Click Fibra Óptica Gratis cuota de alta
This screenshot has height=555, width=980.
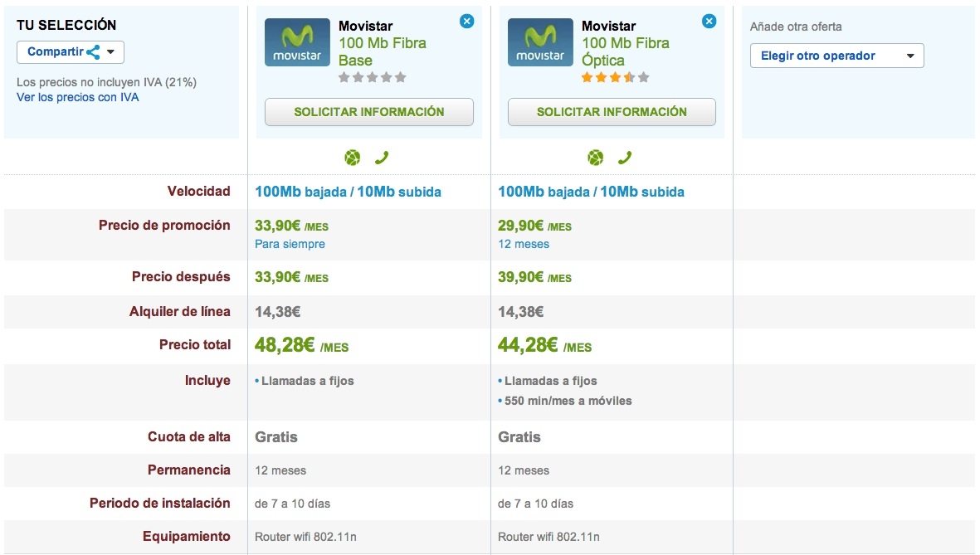(519, 437)
